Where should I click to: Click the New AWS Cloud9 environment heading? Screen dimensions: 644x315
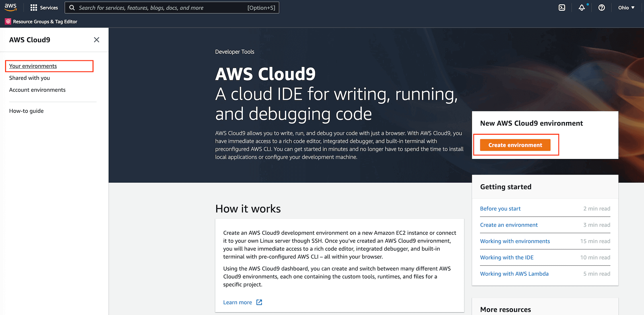(531, 123)
